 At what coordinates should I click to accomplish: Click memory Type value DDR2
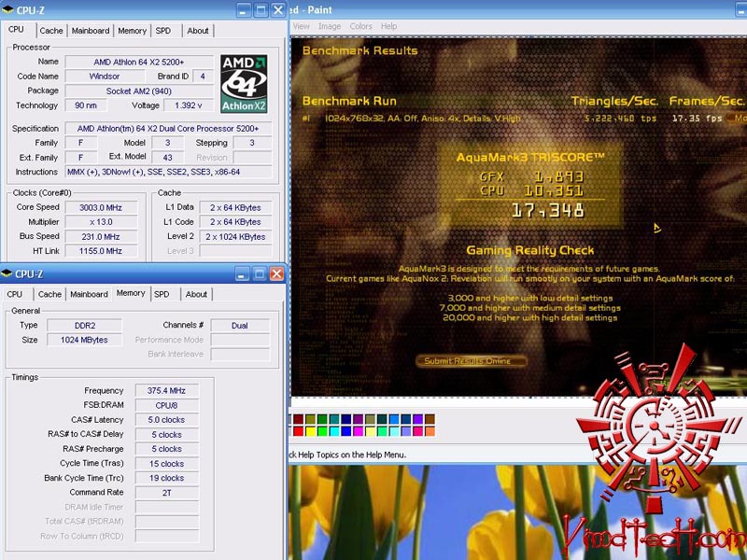click(85, 326)
